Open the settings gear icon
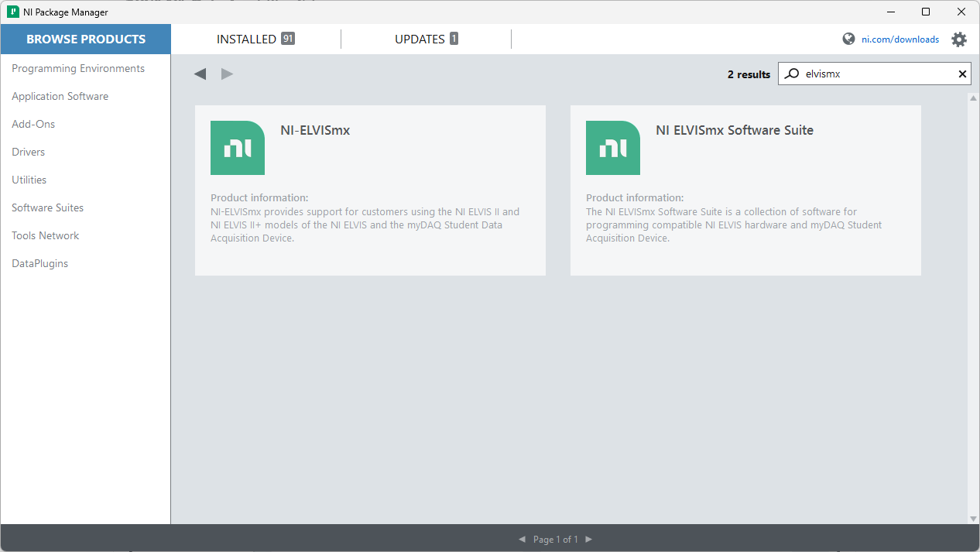980x552 pixels. coord(959,39)
